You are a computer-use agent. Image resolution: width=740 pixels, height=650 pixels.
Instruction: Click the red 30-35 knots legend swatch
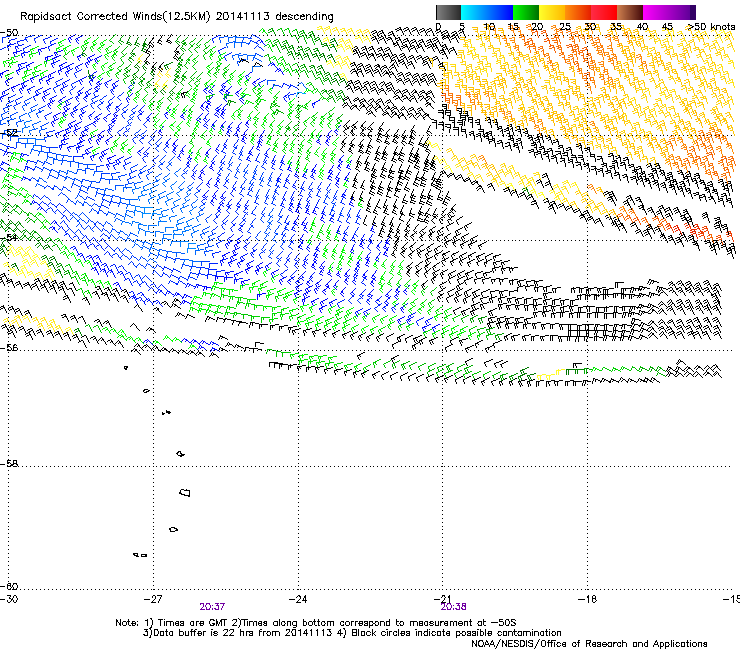[604, 12]
